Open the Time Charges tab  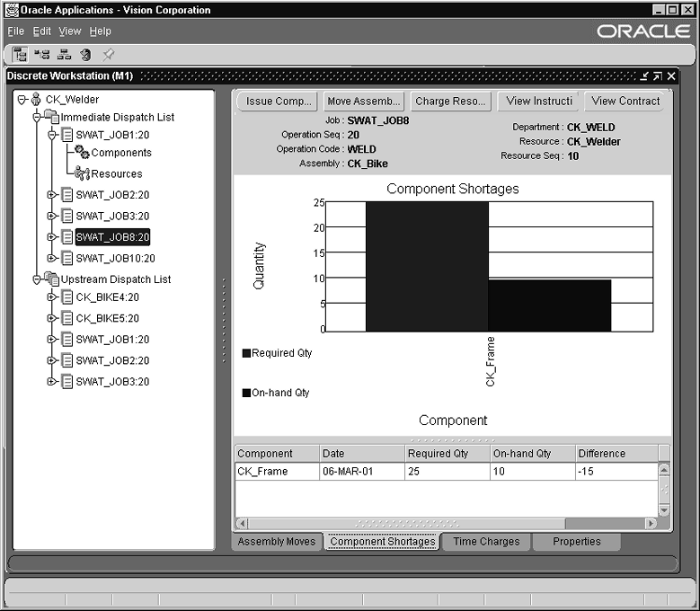point(486,542)
